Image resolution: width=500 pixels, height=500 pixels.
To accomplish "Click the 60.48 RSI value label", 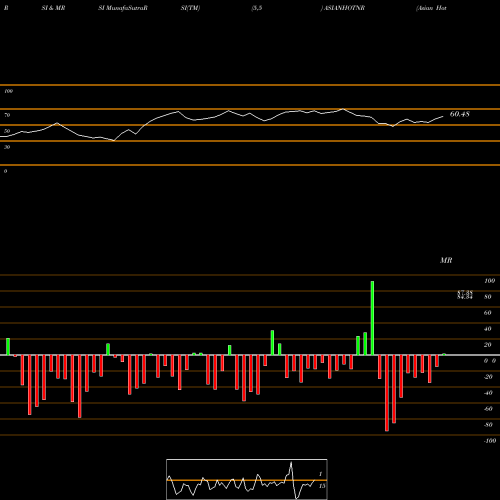I will 460,114.
